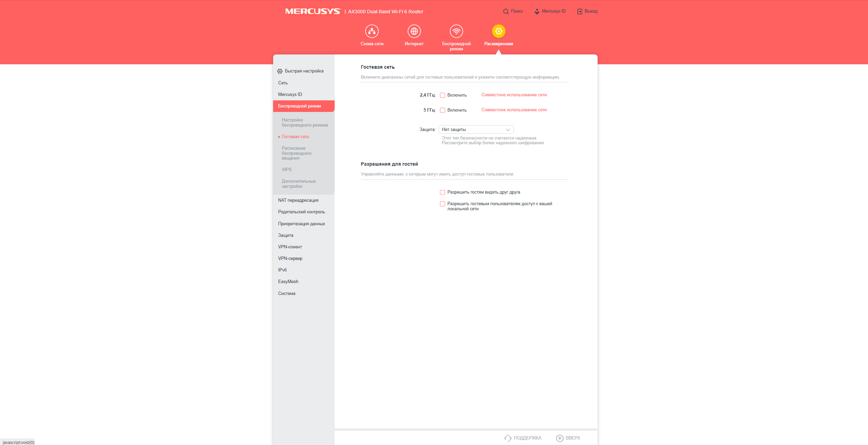This screenshot has height=445, width=868.
Task: Open the Защита security dropdown
Action: pos(476,130)
